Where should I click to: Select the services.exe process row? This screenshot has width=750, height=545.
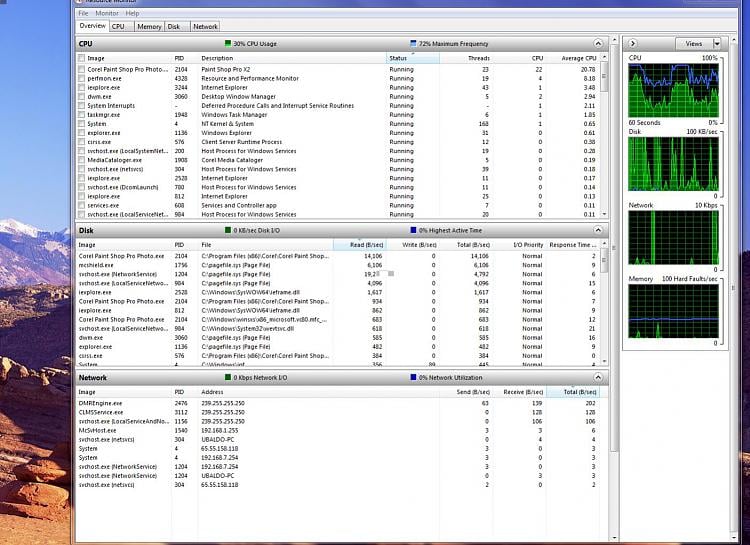coord(338,206)
